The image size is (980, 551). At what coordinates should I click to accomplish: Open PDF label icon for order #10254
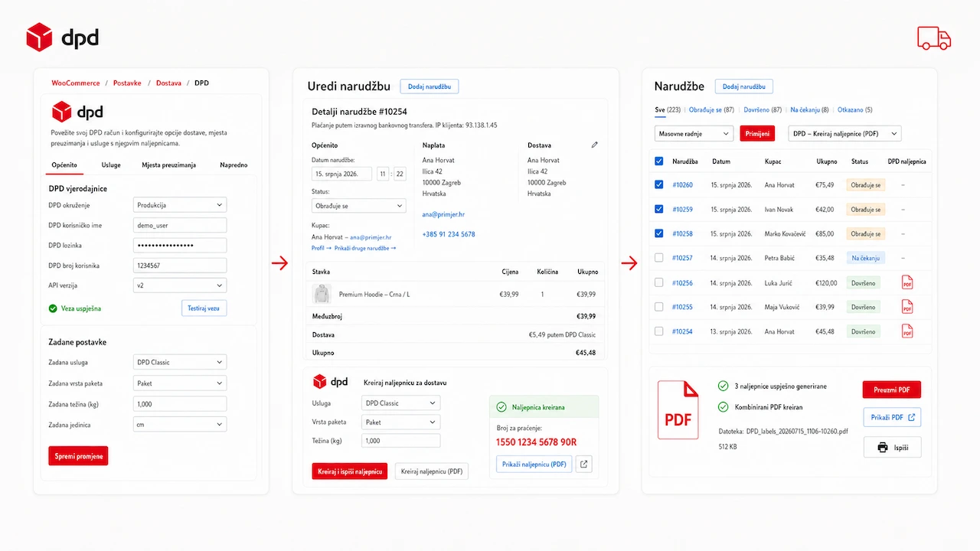pyautogui.click(x=907, y=331)
